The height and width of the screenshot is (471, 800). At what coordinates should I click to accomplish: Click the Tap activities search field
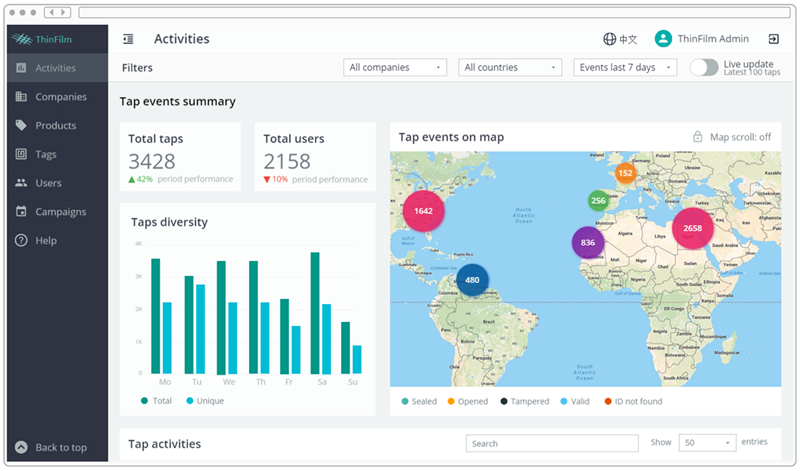(x=552, y=443)
